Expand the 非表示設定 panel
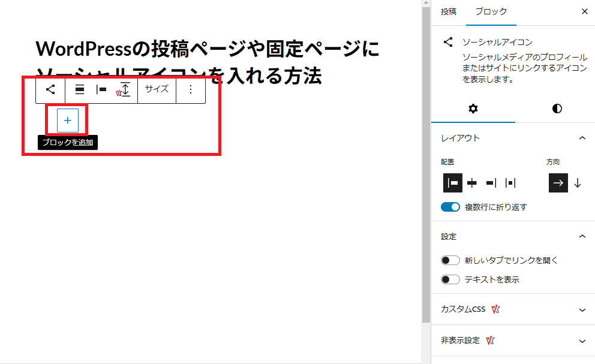Screen dimensions: 595x364 [513, 341]
